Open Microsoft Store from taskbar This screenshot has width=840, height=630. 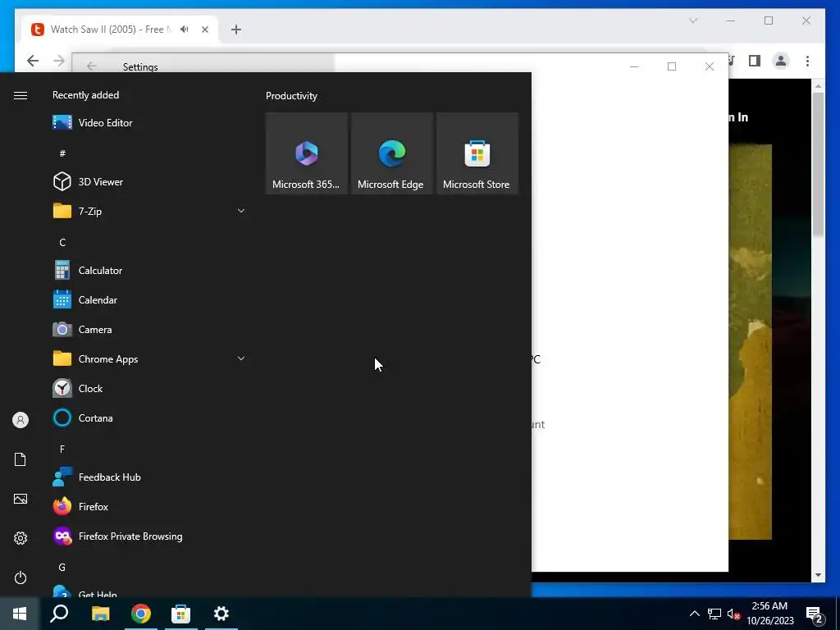180,614
